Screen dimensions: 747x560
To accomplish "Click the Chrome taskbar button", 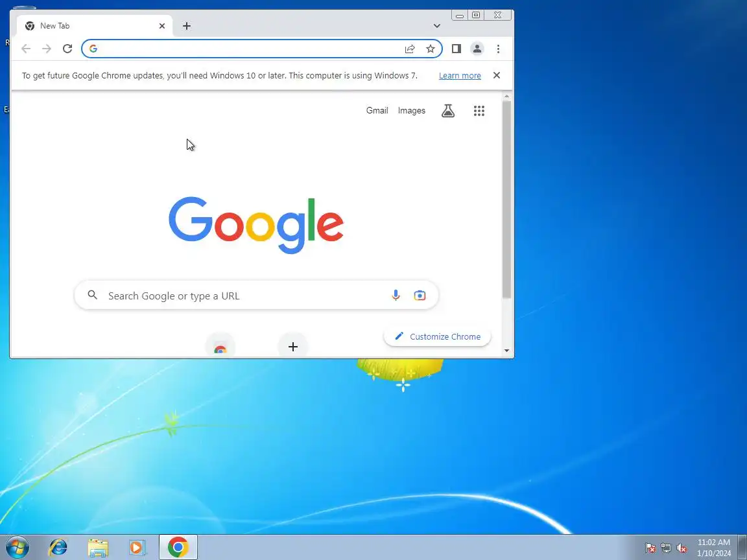I will click(178, 547).
